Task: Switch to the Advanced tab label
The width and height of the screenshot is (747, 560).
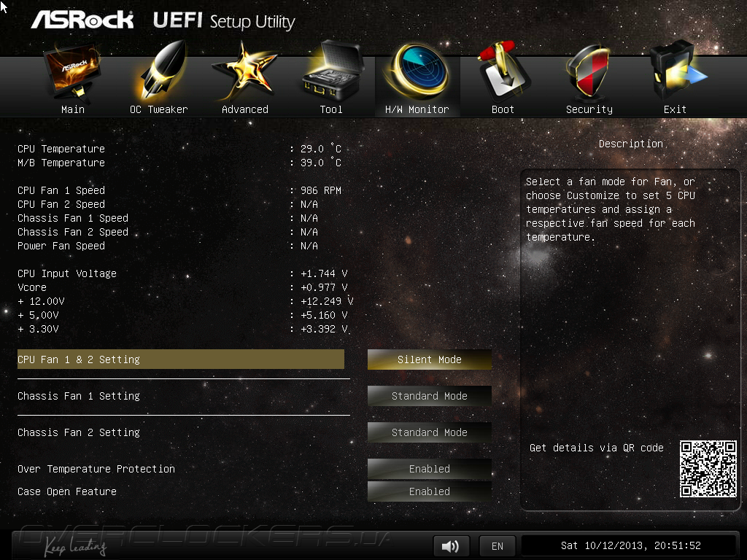Action: [x=245, y=109]
